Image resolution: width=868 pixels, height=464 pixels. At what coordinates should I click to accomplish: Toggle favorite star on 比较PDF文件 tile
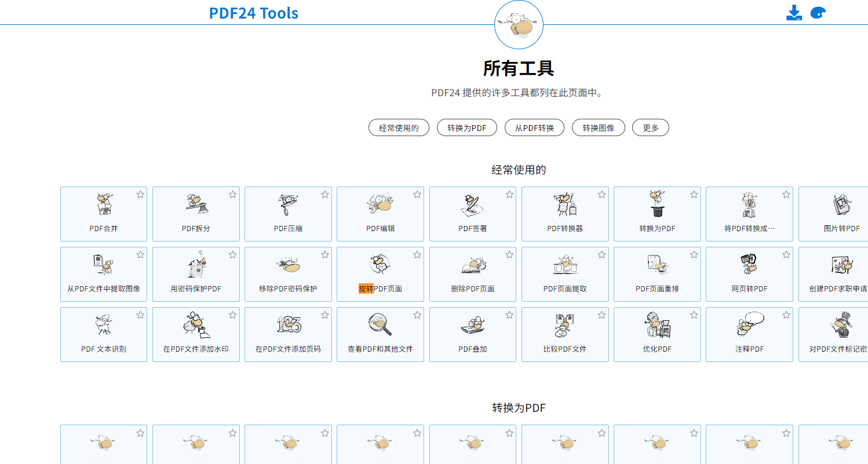(601, 315)
